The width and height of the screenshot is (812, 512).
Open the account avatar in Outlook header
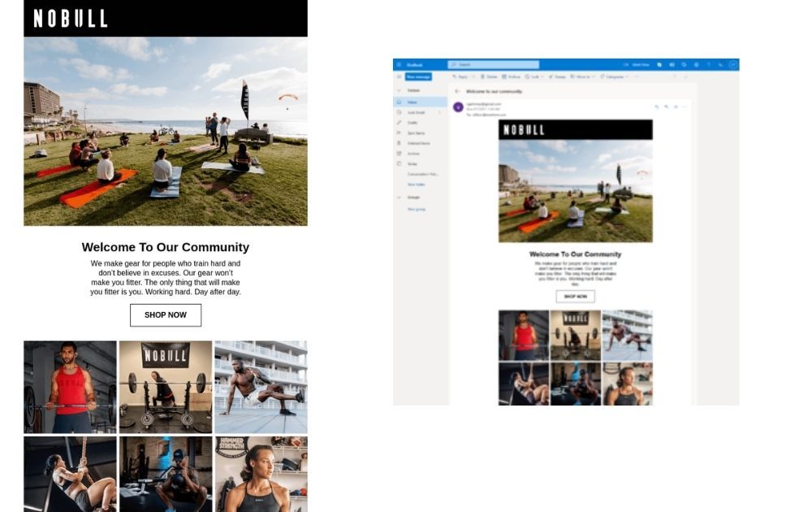click(x=732, y=65)
